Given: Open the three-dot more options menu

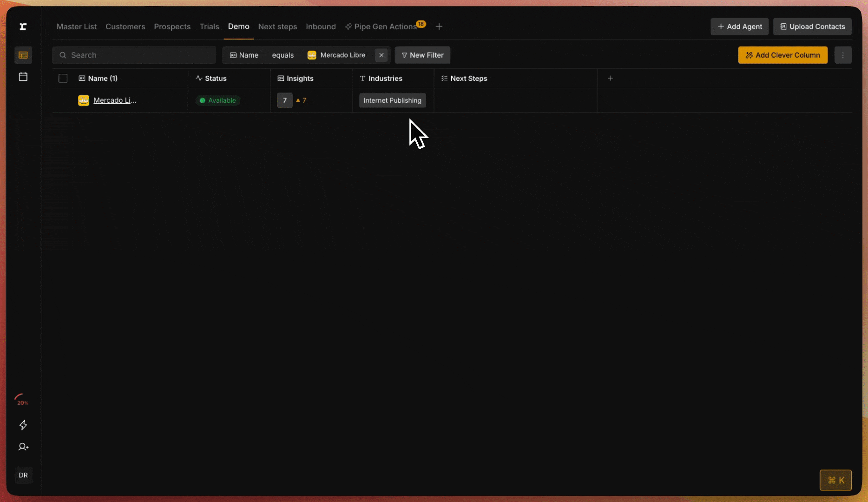Looking at the screenshot, I should [x=842, y=55].
